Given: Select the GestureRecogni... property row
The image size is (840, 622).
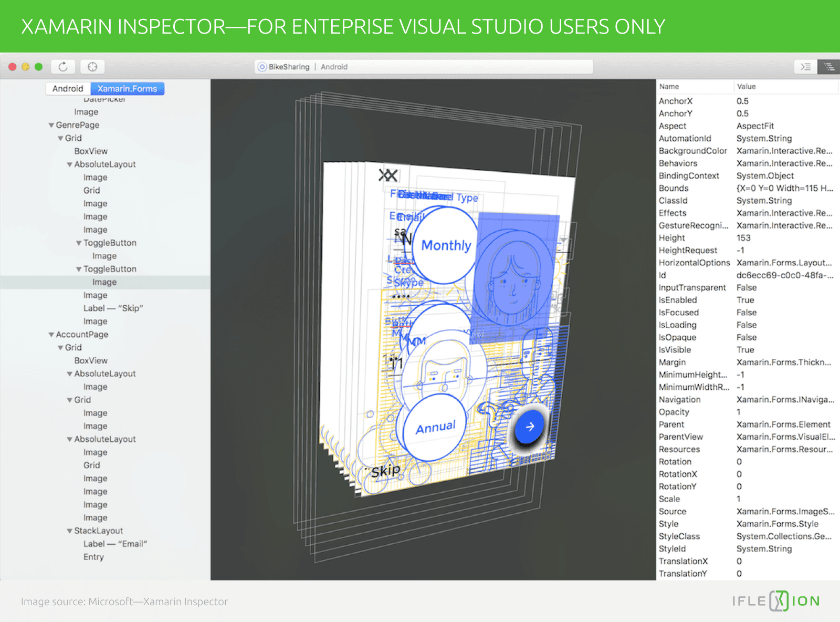Looking at the screenshot, I should point(748,226).
